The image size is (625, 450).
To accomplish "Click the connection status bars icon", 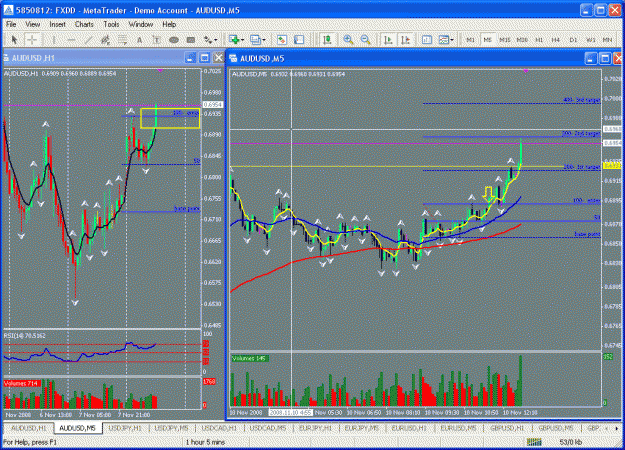I will point(534,442).
